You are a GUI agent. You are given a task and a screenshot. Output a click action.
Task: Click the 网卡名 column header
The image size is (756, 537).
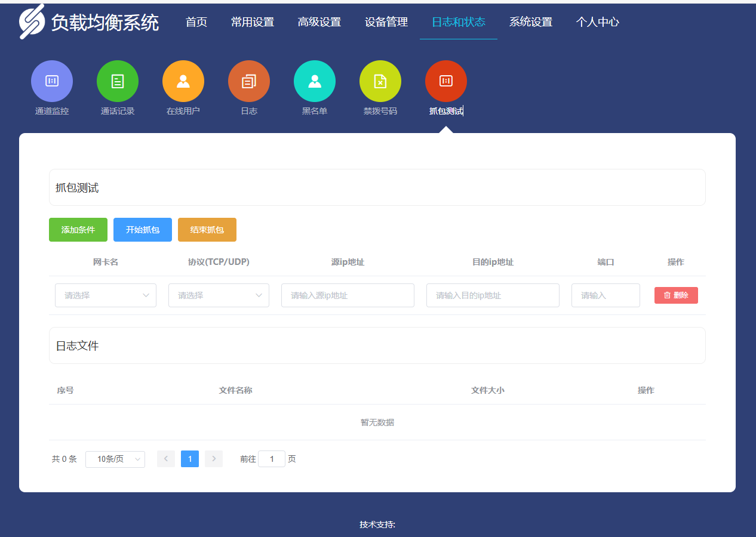click(x=106, y=262)
